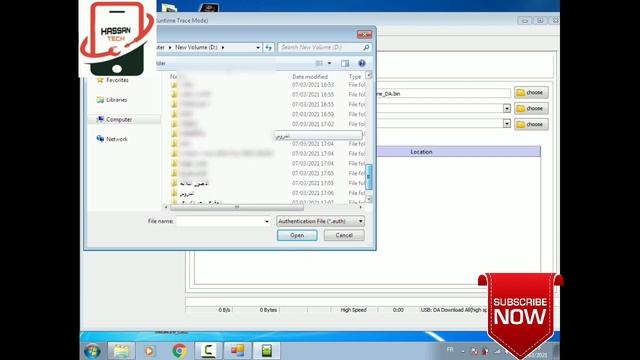This screenshot has height=360, width=640.
Task: Click the file list scroll down arrow
Action: pyautogui.click(x=369, y=199)
